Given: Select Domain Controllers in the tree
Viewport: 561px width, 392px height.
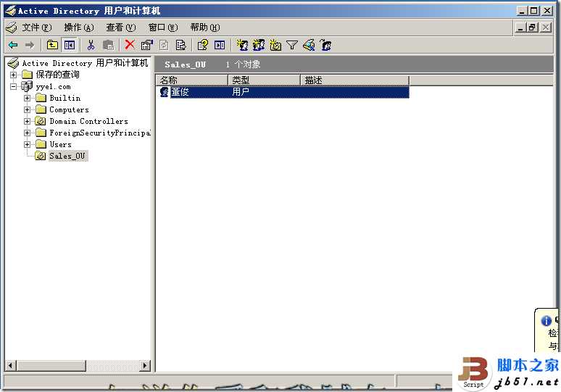Looking at the screenshot, I should click(x=88, y=121).
